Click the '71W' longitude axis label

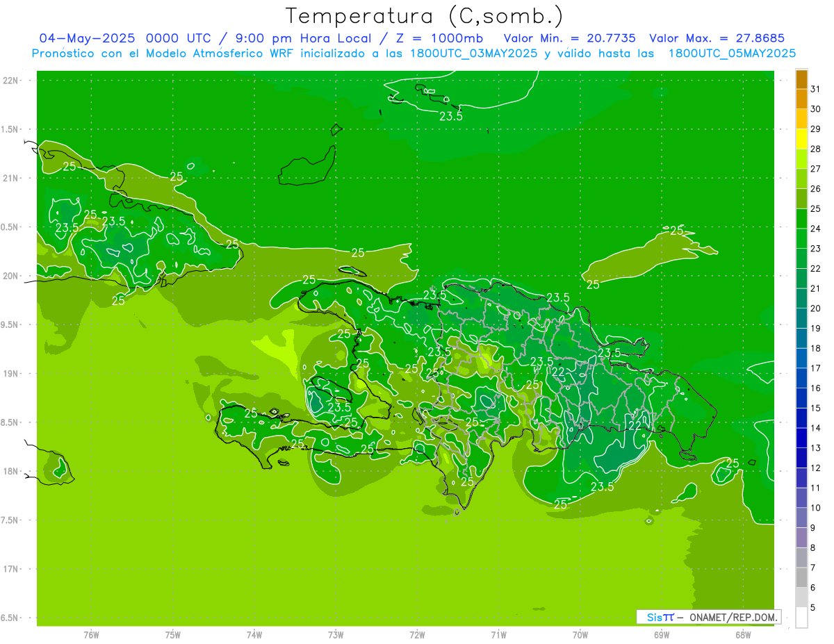click(x=498, y=634)
